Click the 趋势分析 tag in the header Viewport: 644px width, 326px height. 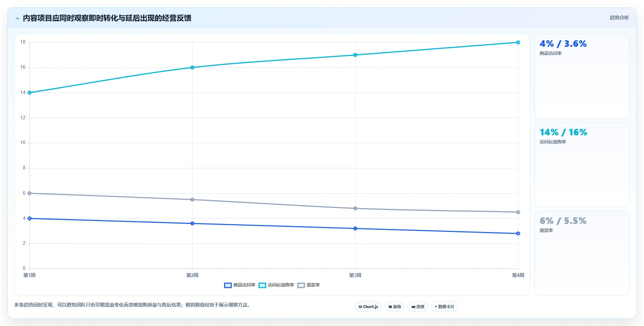tap(619, 18)
